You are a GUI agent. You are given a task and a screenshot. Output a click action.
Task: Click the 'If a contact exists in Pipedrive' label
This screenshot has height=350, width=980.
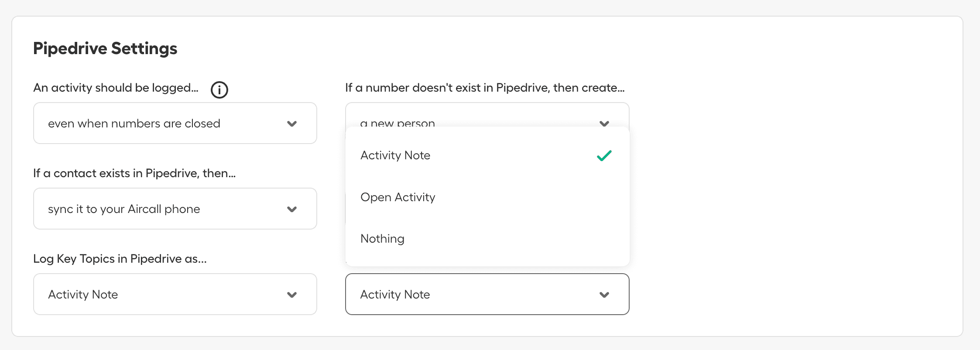click(x=134, y=173)
